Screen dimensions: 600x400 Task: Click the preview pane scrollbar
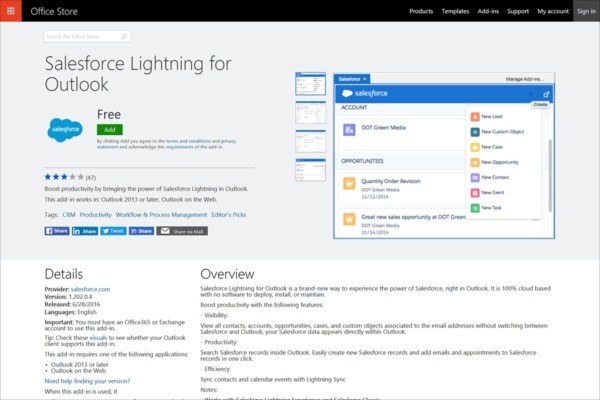tap(550, 176)
